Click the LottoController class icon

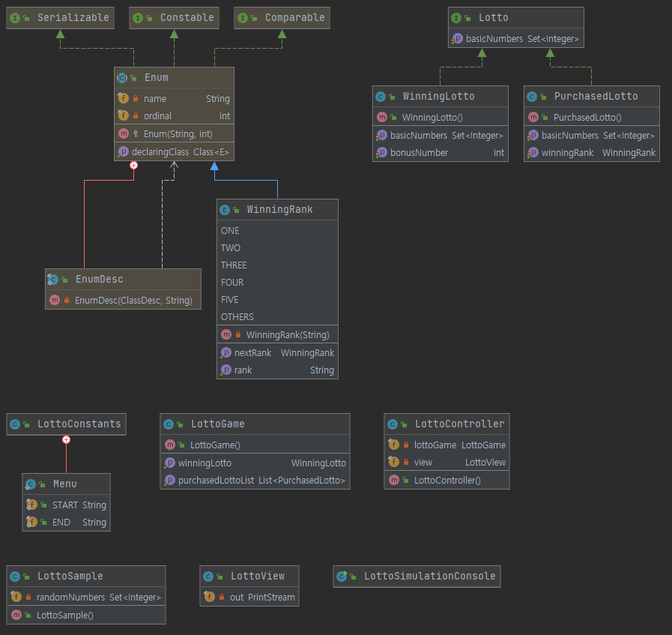click(x=393, y=424)
